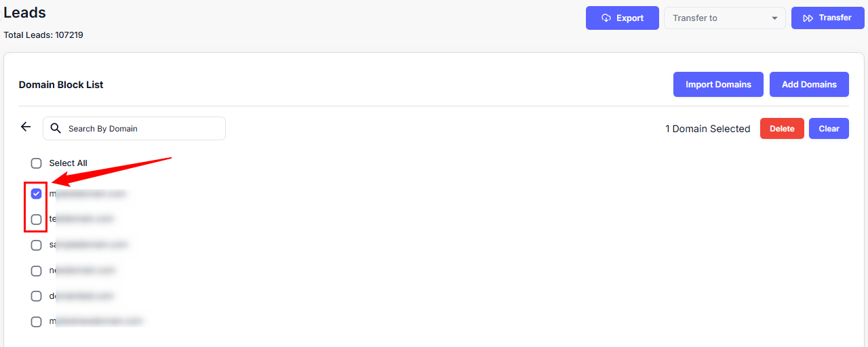Tick checkbox for domain starting with "sa"
Screen dimensions: 868x347
(x=37, y=245)
